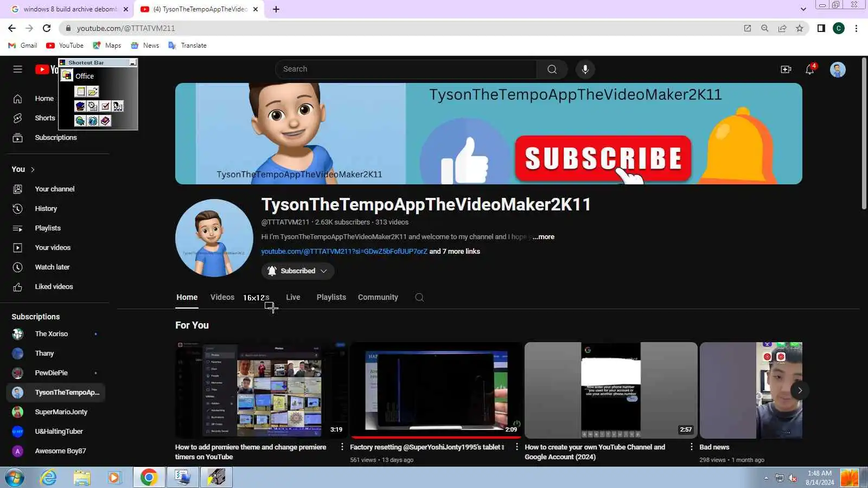Expand the You section chevron

tap(33, 170)
